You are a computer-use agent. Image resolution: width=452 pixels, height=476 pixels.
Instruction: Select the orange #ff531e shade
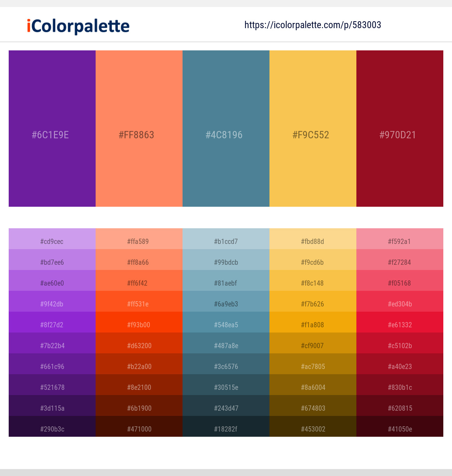pos(139,304)
